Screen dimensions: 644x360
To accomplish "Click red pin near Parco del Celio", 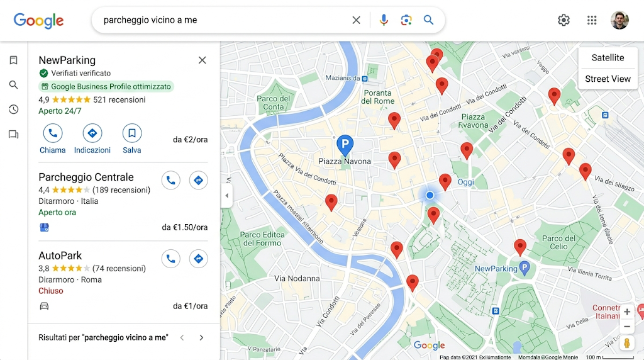I will pyautogui.click(x=520, y=247).
